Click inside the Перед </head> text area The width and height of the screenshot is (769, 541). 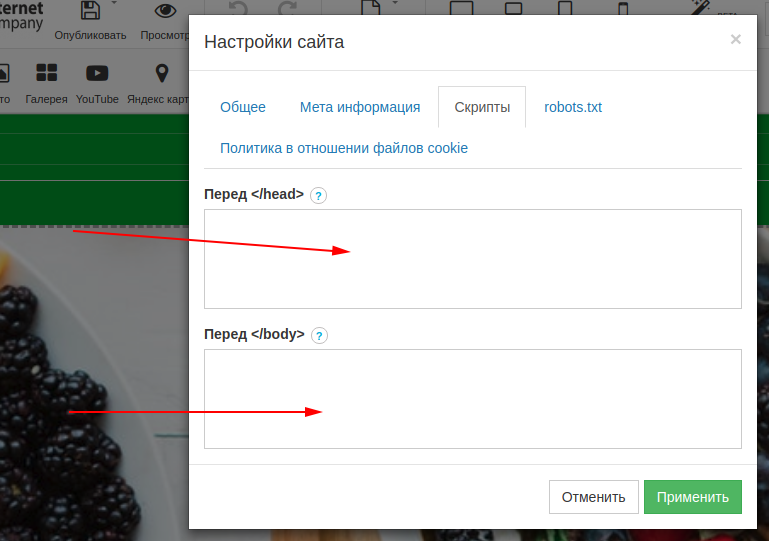coord(472,258)
